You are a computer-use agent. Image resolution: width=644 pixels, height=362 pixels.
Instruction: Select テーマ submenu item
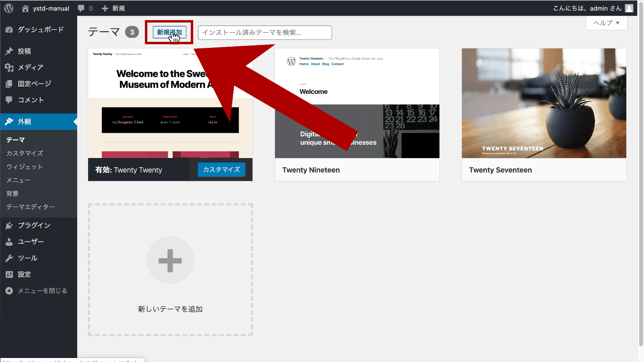pos(16,140)
